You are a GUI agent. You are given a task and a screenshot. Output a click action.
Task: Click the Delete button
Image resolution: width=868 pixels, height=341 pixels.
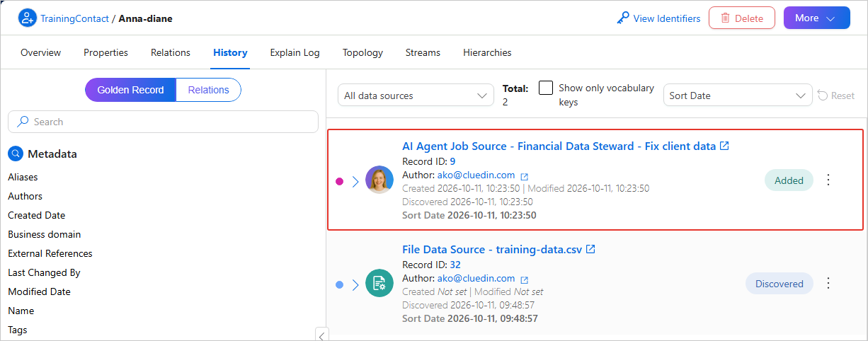742,18
